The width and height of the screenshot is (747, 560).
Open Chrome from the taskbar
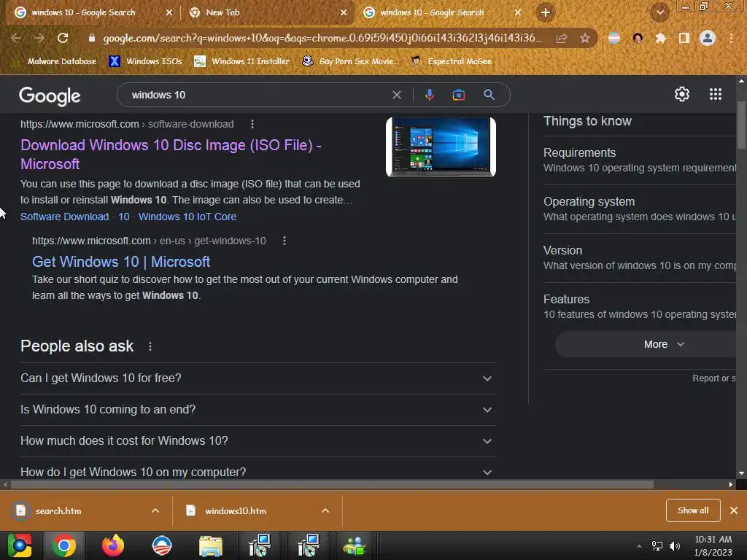tap(64, 545)
